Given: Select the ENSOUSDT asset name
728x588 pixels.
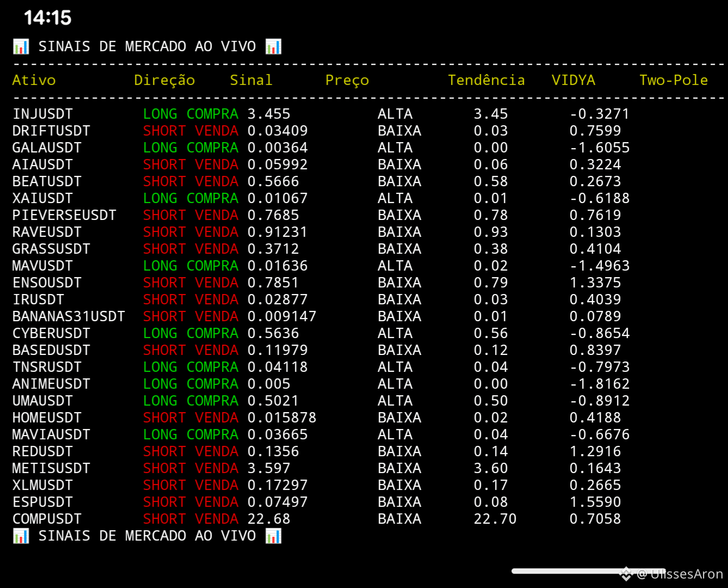Looking at the screenshot, I should 47,283.
